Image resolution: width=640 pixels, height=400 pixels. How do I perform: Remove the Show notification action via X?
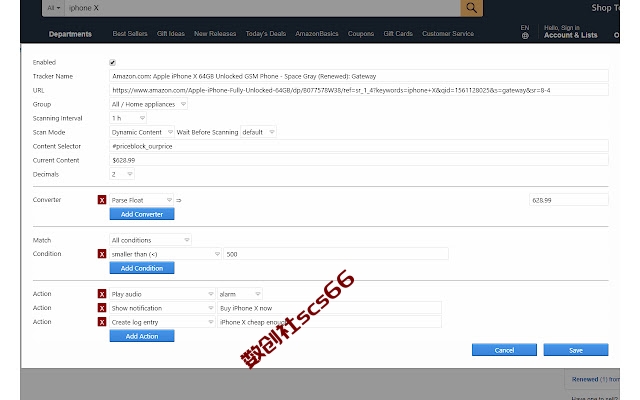102,308
